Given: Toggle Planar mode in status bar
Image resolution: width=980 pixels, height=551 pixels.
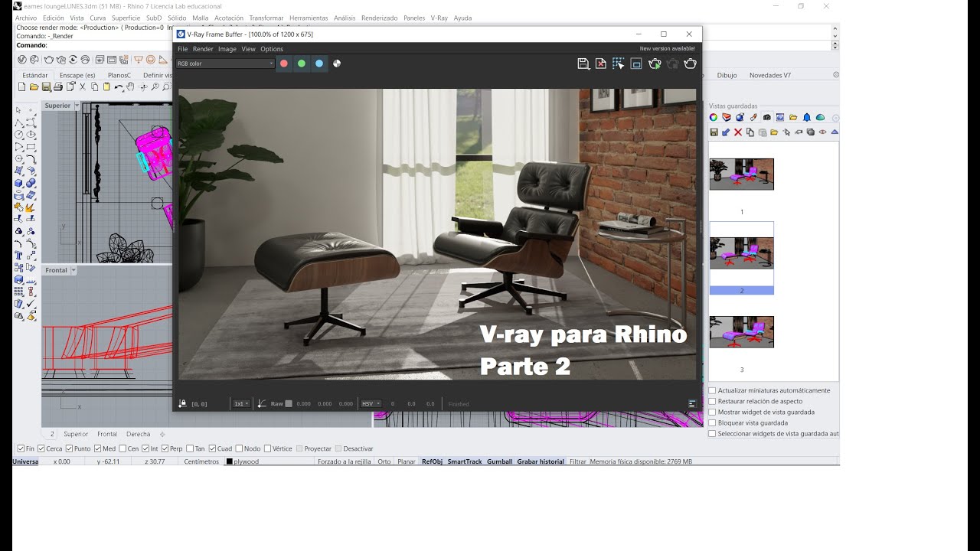Looking at the screenshot, I should point(407,461).
